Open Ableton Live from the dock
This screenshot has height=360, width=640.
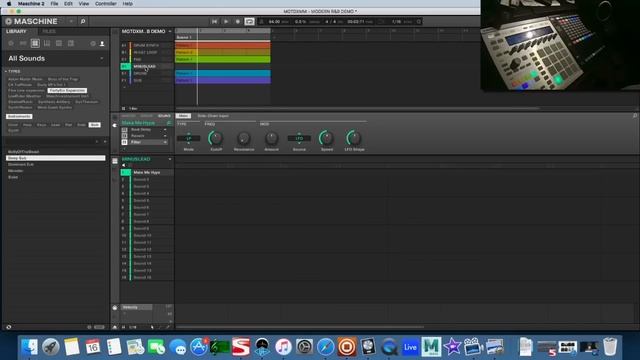(x=410, y=347)
